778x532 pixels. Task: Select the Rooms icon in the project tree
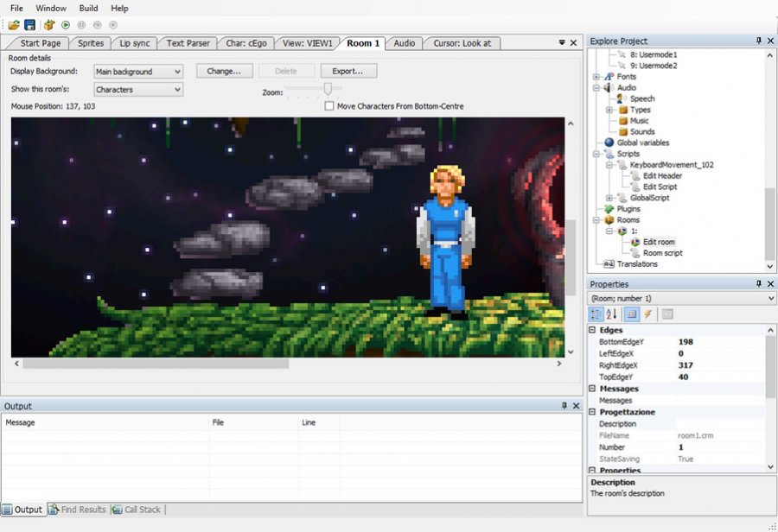(x=609, y=219)
